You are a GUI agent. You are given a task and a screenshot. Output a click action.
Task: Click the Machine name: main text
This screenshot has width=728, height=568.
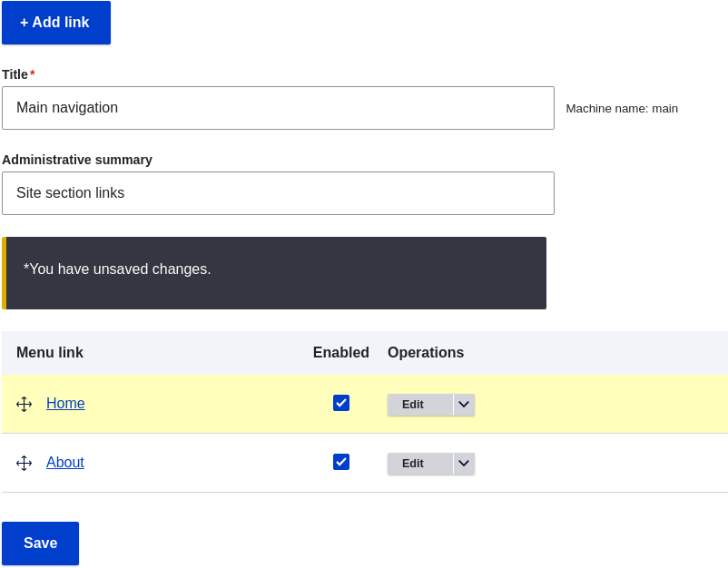click(x=622, y=109)
